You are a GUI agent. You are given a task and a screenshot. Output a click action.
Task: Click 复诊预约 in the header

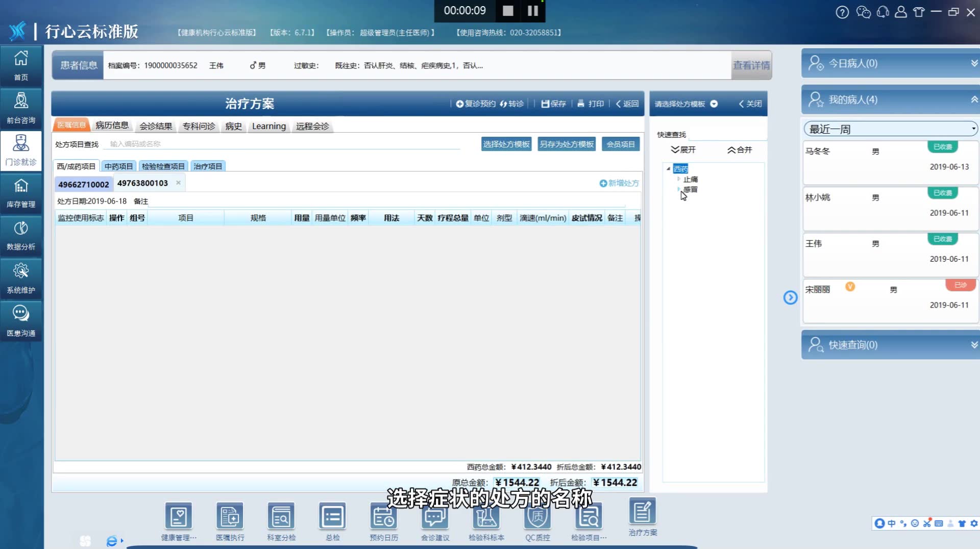[x=476, y=104]
